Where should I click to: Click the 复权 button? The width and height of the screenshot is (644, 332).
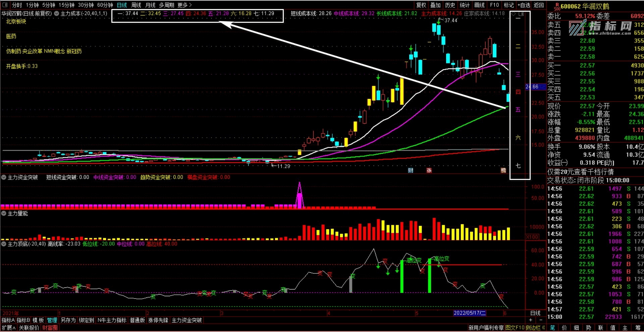coord(421,5)
